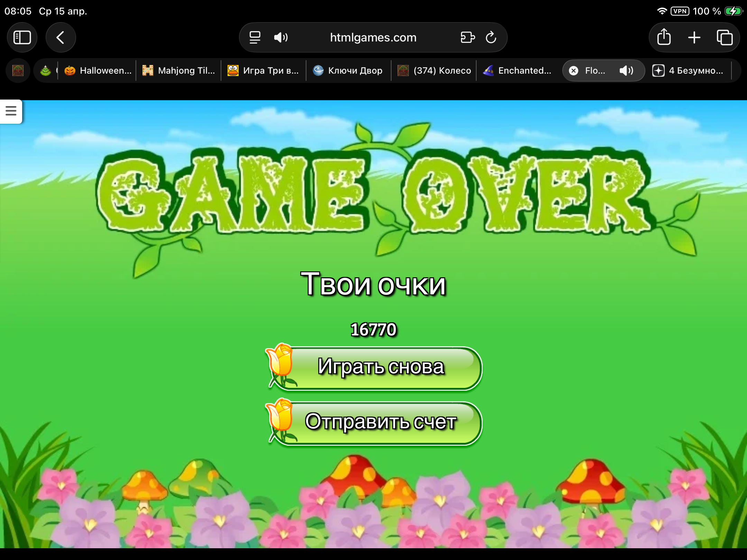Tap the htmlgames.com address field
The image size is (747, 560).
373,37
